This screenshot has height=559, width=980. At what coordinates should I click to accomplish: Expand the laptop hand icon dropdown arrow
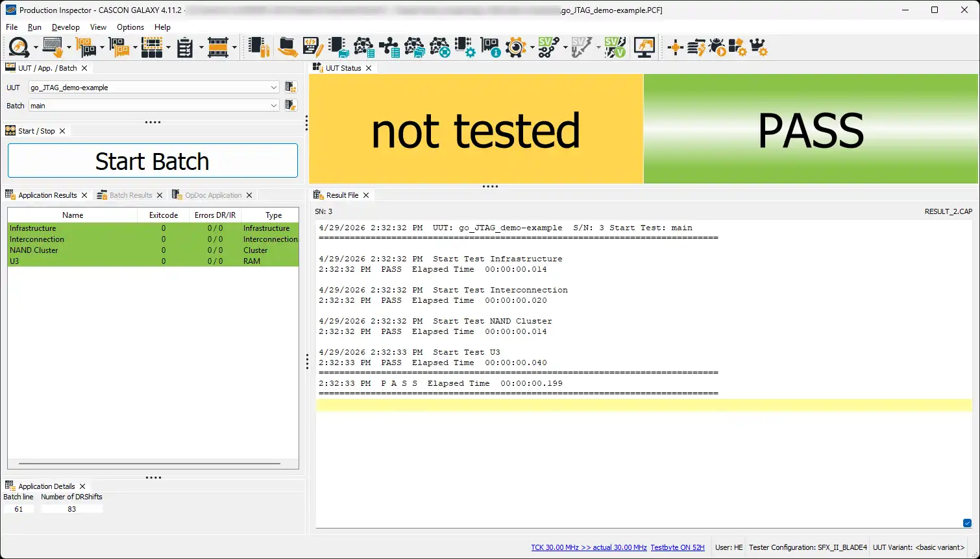69,47
